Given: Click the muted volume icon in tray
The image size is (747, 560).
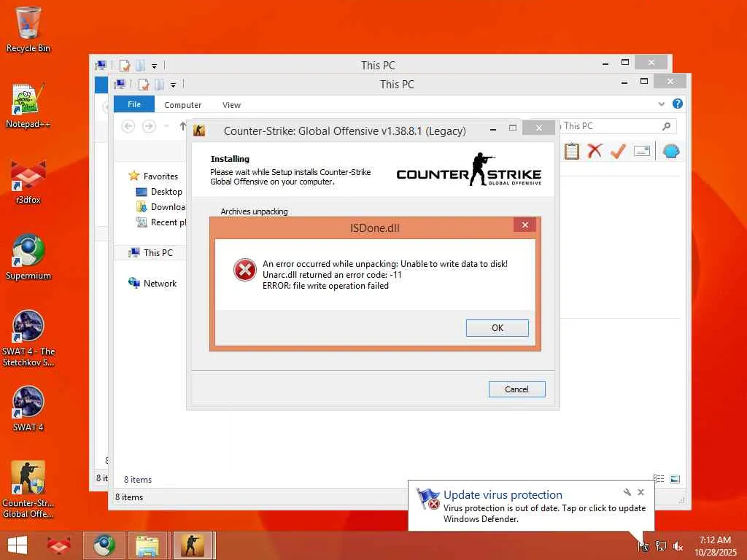Looking at the screenshot, I should pos(678,546).
